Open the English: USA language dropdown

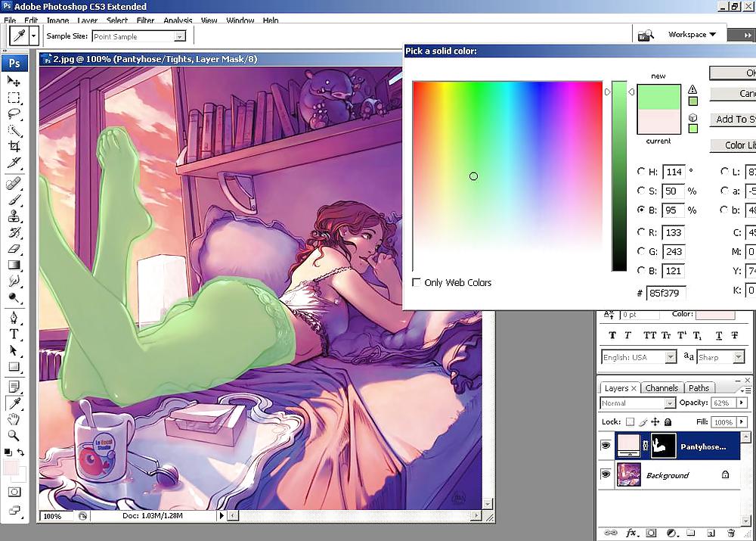pos(670,357)
